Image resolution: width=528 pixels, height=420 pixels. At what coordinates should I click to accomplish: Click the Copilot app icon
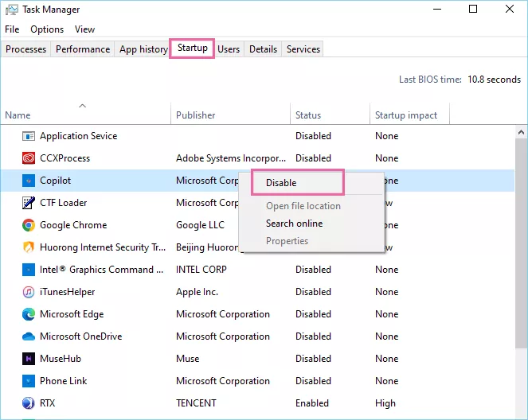(29, 181)
